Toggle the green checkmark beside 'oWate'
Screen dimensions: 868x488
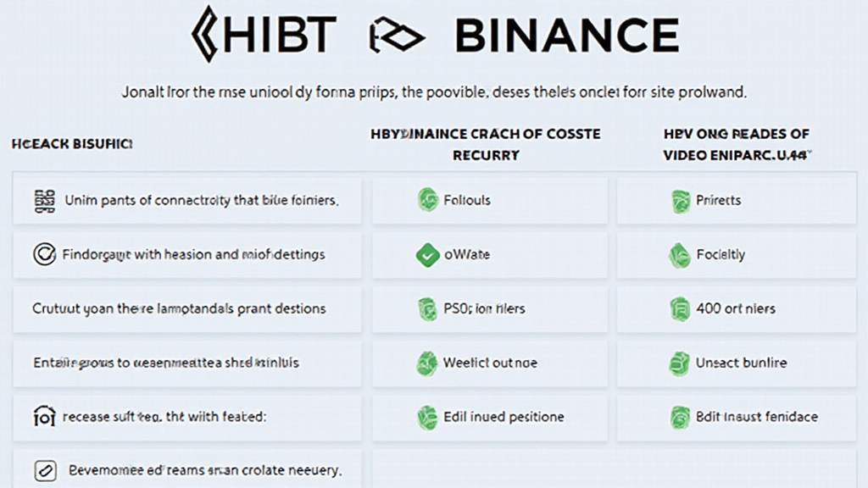[427, 254]
